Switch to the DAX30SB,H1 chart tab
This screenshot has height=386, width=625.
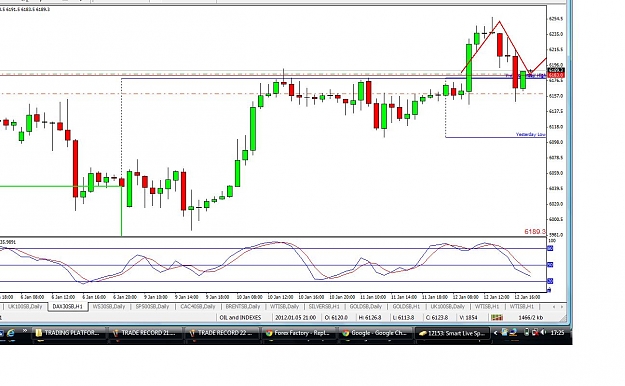pos(67,306)
